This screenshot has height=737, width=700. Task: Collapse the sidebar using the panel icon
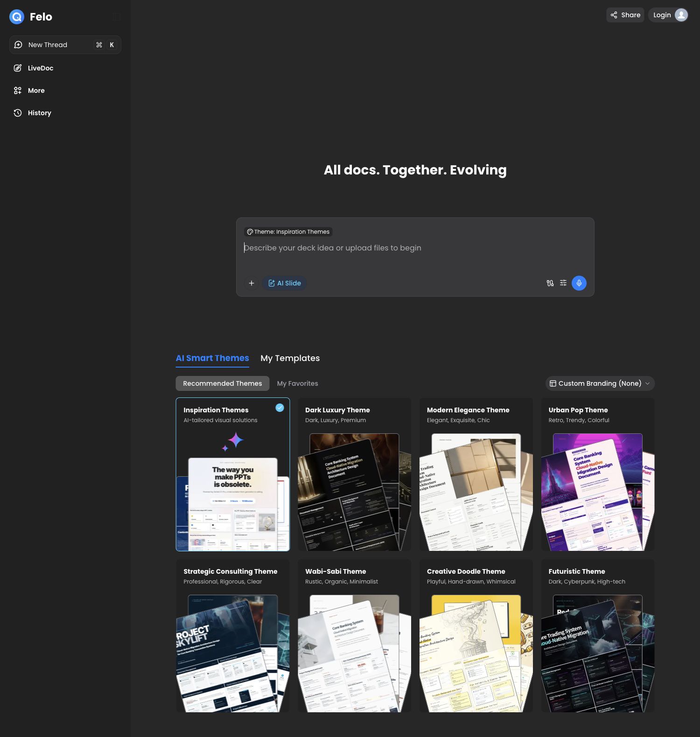[x=117, y=17]
